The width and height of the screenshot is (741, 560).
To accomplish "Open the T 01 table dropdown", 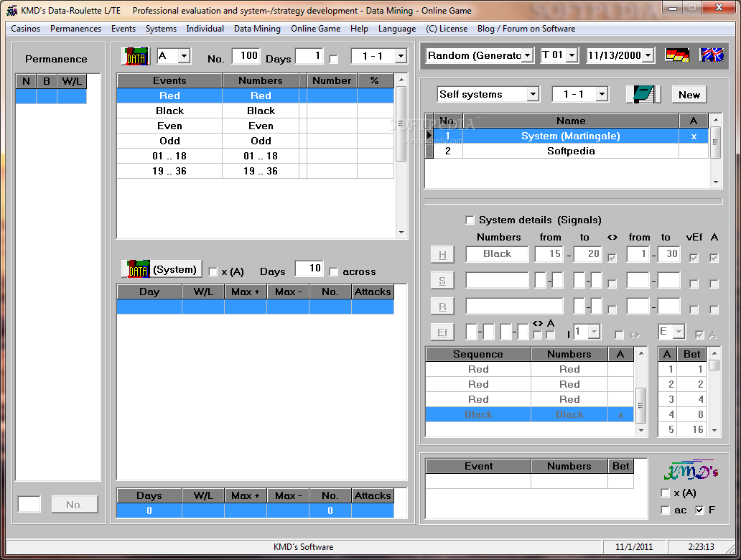I will tap(572, 55).
